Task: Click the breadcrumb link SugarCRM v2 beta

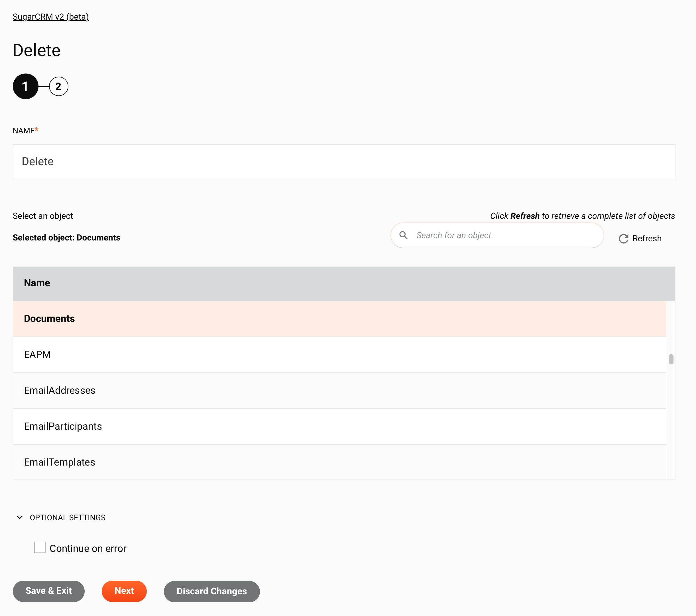Action: (50, 17)
